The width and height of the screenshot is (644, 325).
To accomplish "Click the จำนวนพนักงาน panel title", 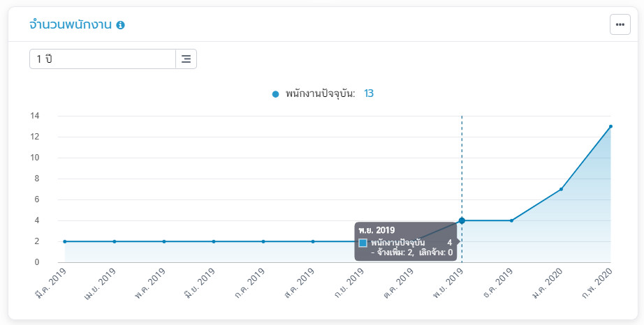I will point(70,25).
